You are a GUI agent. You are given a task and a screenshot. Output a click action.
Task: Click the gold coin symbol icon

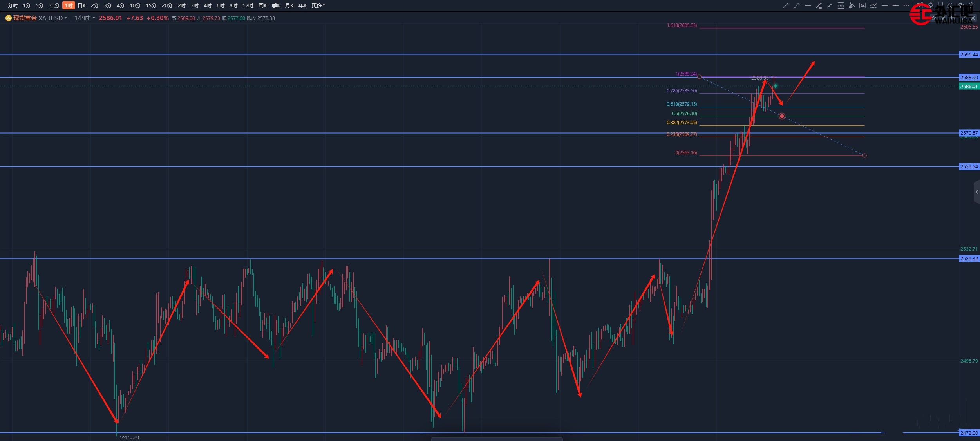9,18
